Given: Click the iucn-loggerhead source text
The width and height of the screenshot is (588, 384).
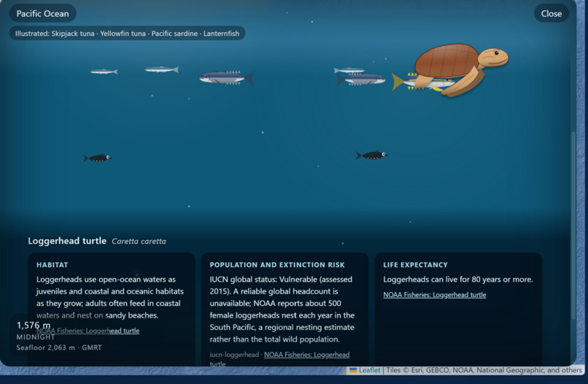Looking at the screenshot, I should 234,355.
